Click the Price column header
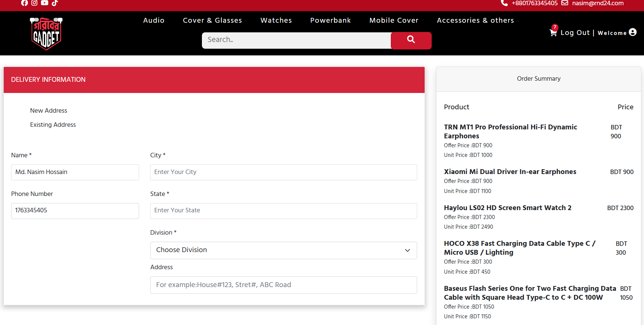The width and height of the screenshot is (644, 325). coord(625,107)
